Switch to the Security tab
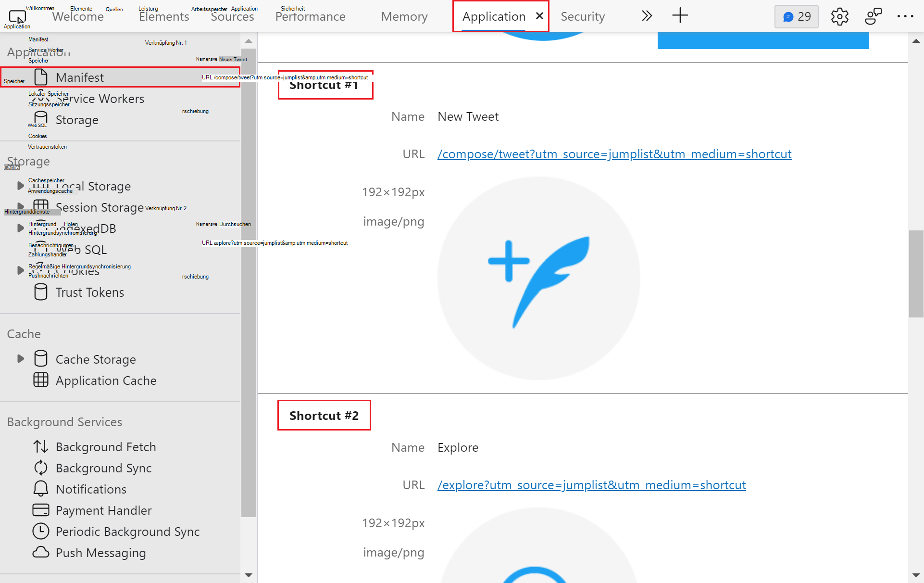Viewport: 924px width, 583px height. 583,16
